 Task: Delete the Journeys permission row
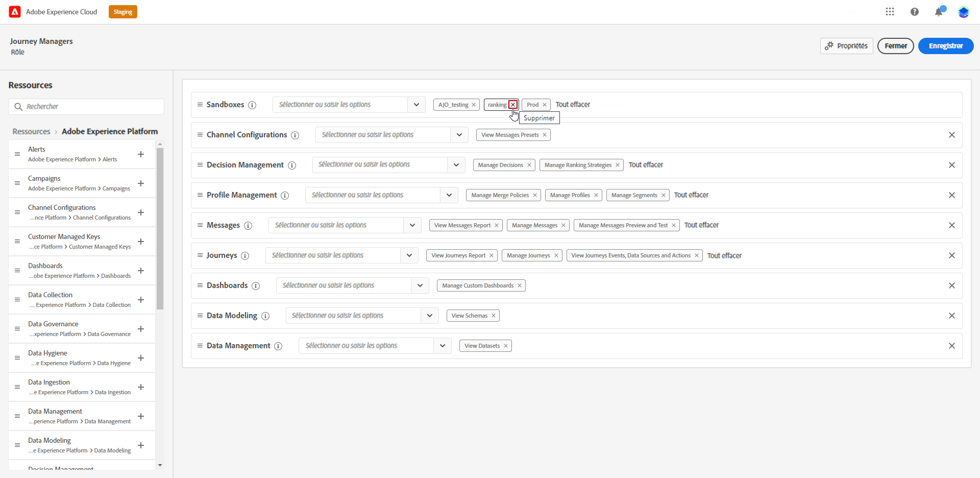pyautogui.click(x=952, y=255)
